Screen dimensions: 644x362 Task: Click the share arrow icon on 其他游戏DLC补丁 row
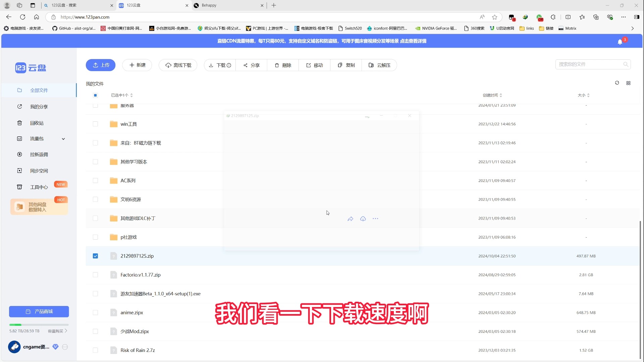[350, 219]
